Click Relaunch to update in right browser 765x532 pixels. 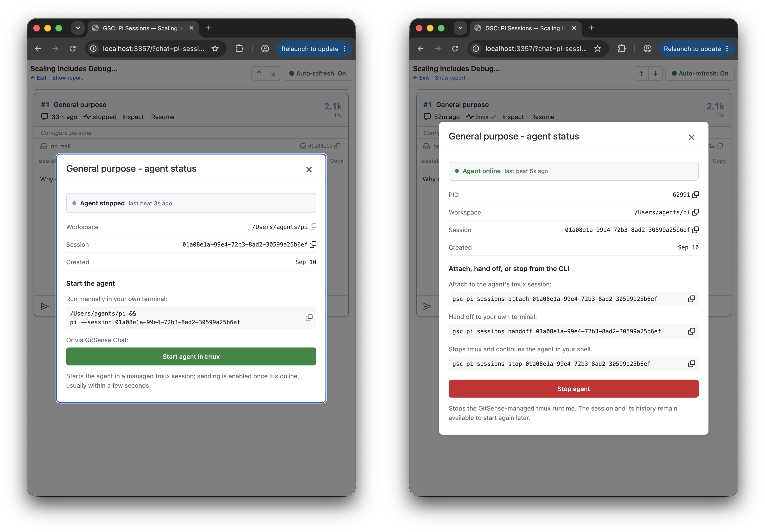point(692,49)
